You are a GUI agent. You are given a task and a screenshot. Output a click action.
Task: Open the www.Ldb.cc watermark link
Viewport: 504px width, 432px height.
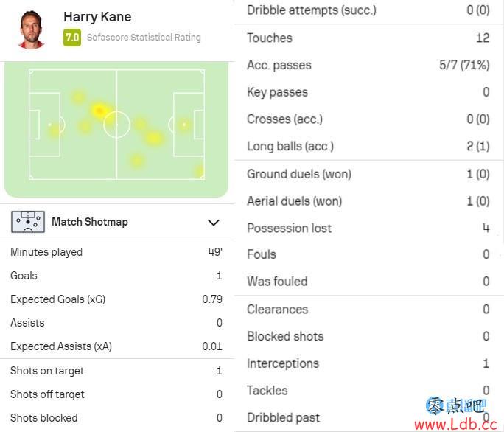[455, 425]
